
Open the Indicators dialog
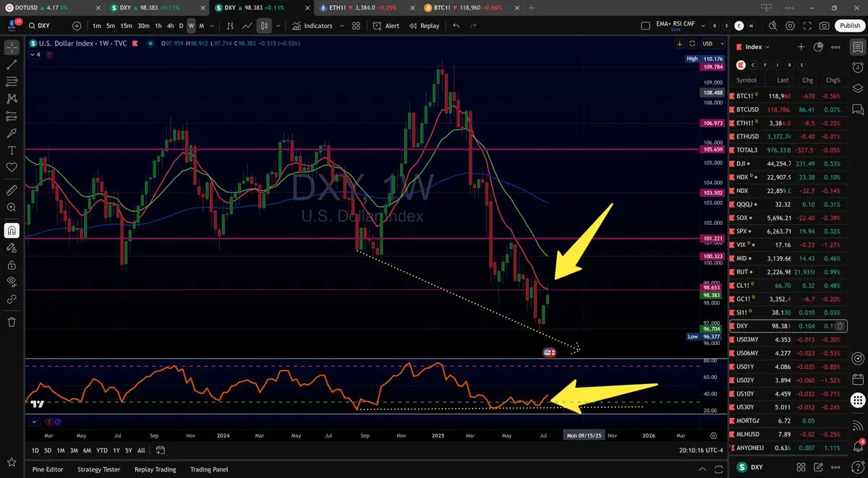(x=312, y=25)
